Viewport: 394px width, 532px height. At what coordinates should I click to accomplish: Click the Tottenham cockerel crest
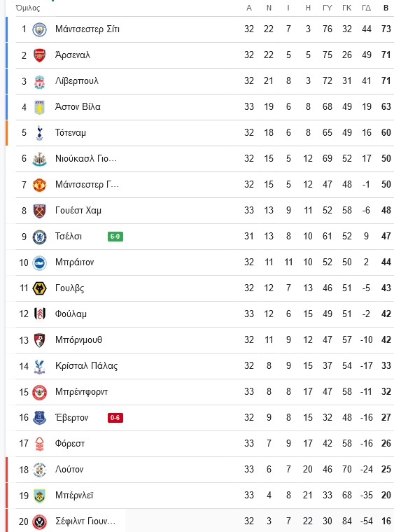coord(39,133)
